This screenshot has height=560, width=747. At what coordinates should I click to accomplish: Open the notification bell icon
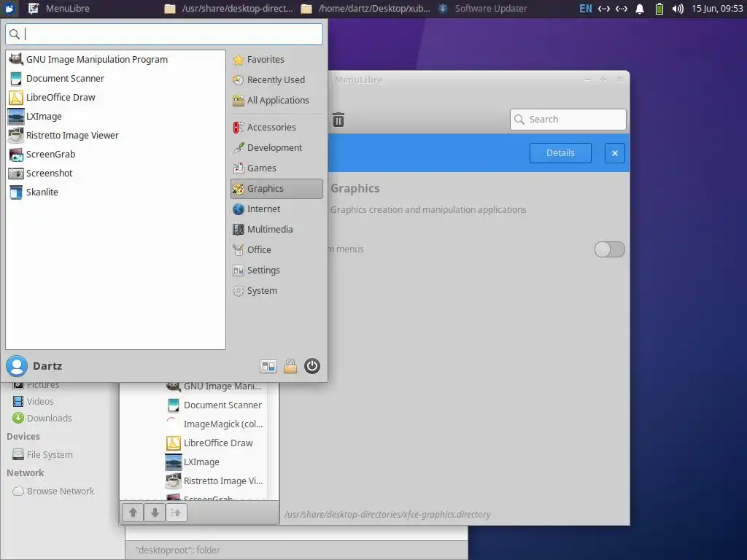pyautogui.click(x=640, y=9)
